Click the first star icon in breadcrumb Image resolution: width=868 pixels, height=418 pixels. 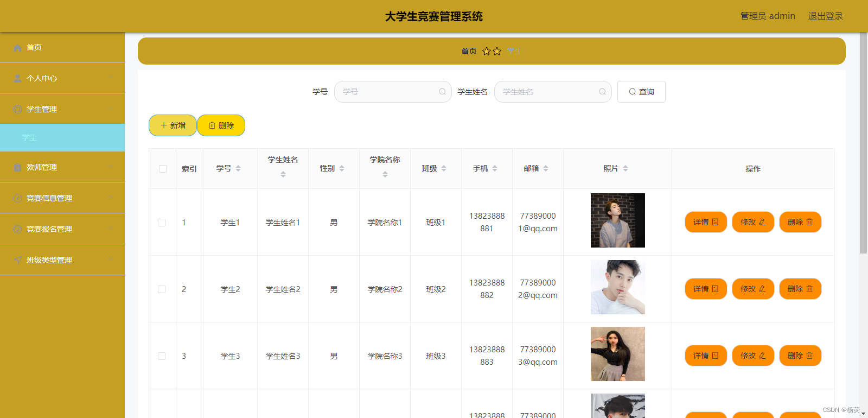pyautogui.click(x=487, y=51)
